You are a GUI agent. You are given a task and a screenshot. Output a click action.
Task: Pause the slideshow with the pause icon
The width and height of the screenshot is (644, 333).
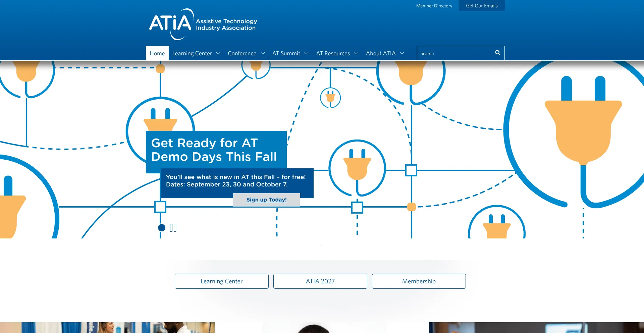pyautogui.click(x=173, y=228)
